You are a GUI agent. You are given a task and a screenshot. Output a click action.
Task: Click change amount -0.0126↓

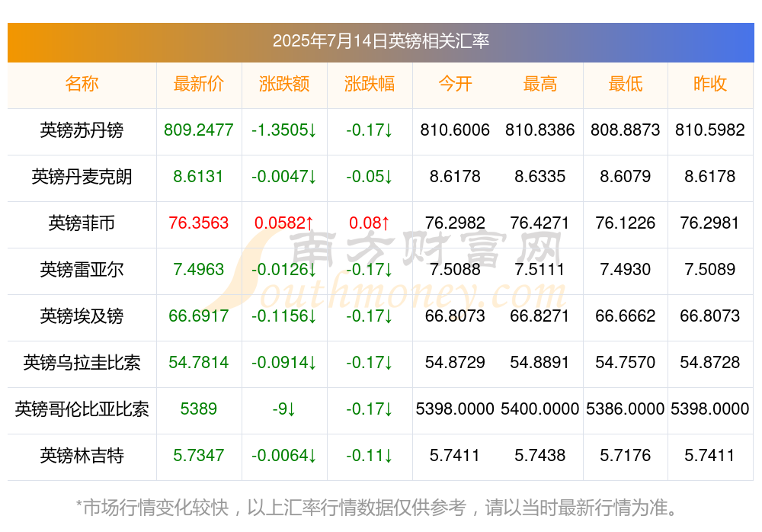[283, 269]
